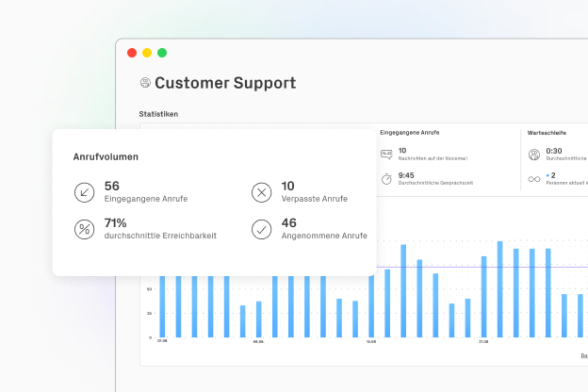Click the stopwatch call duration icon
Screen dimensions: 588x392
(386, 179)
